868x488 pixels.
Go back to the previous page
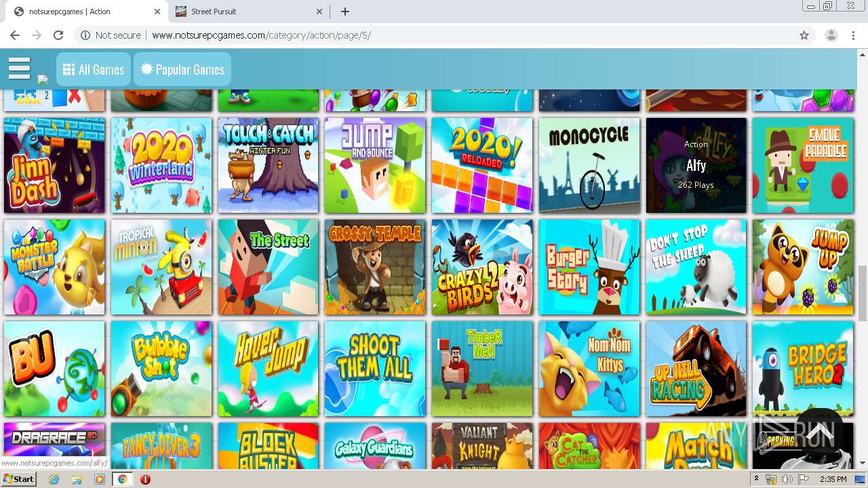(x=15, y=35)
